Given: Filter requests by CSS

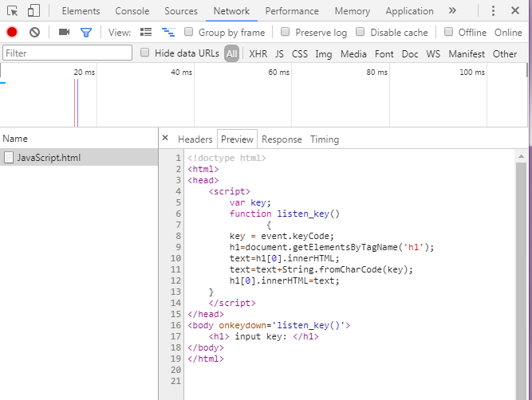Looking at the screenshot, I should coord(300,54).
